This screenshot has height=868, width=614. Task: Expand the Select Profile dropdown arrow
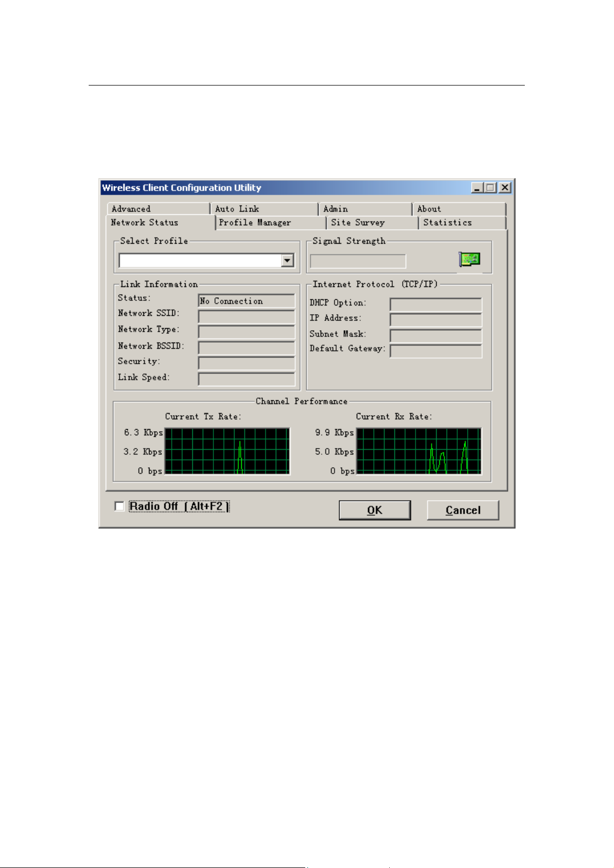coord(288,261)
